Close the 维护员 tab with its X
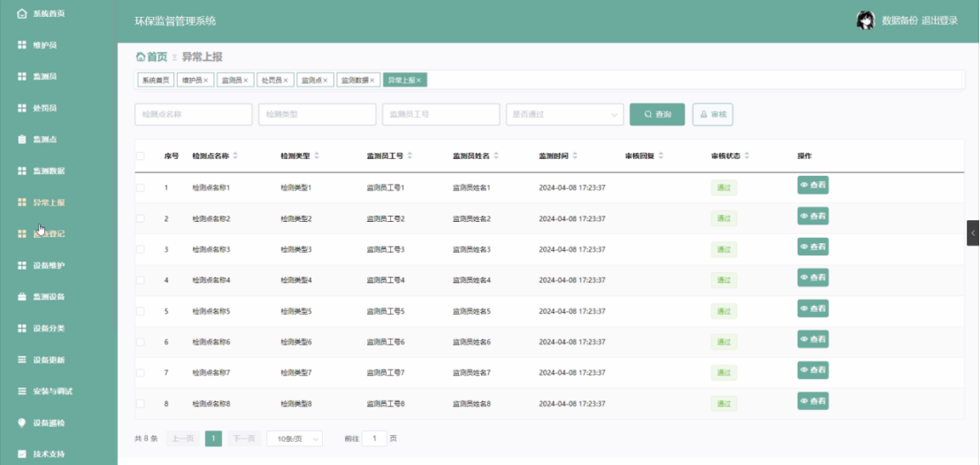The width and height of the screenshot is (980, 465). tap(205, 80)
